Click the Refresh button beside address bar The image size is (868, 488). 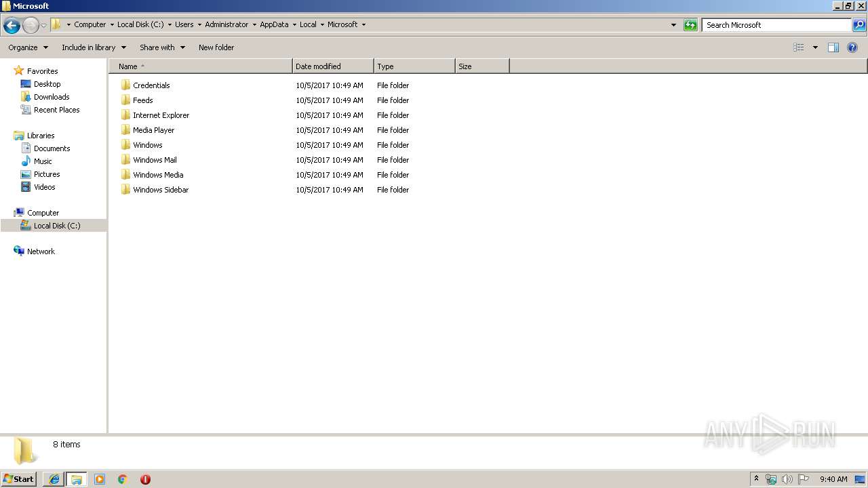click(x=690, y=25)
